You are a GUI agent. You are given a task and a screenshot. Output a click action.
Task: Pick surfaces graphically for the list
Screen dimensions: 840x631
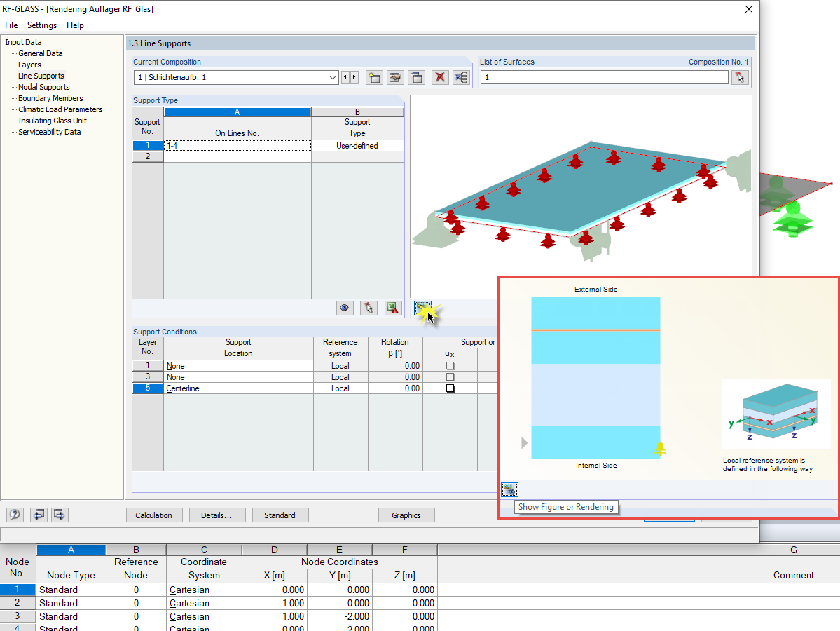(x=740, y=77)
